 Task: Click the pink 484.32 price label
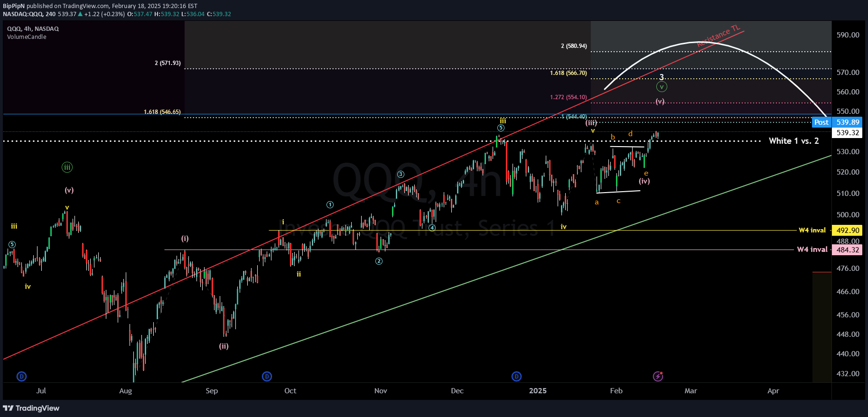(848, 250)
